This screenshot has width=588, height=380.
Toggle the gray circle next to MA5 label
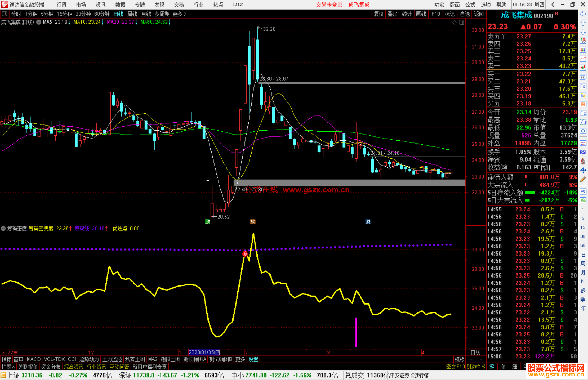coord(39,22)
